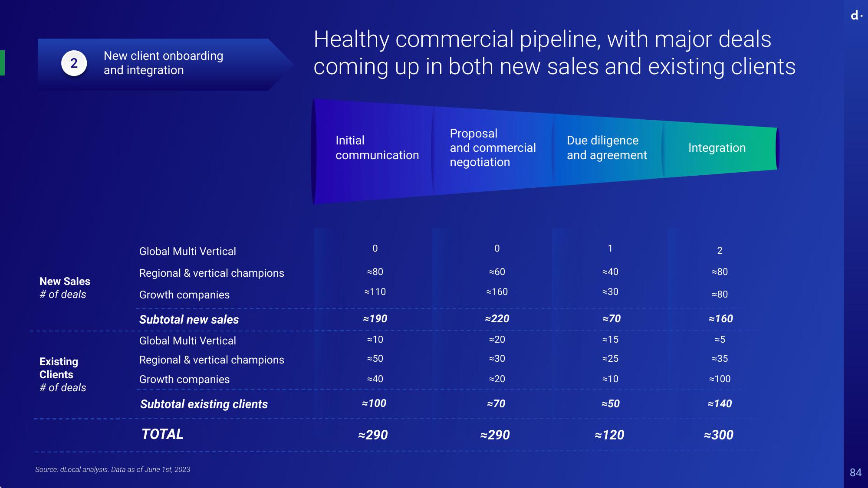Click 'Growth companies' under Existing Clients
The image size is (868, 488).
click(184, 380)
